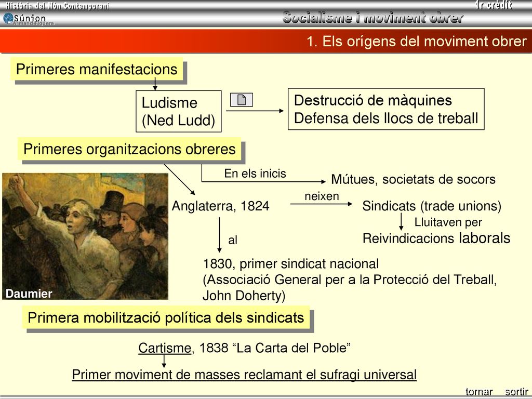Image resolution: width=532 pixels, height=399 pixels.
Task: Click 'Socialisme i moviment obrer' header title
Action: pyautogui.click(x=373, y=17)
